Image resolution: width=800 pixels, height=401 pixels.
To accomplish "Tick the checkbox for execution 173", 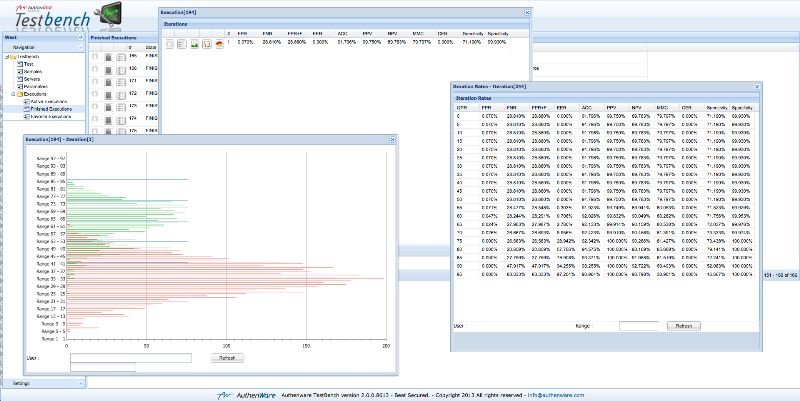I will point(95,107).
